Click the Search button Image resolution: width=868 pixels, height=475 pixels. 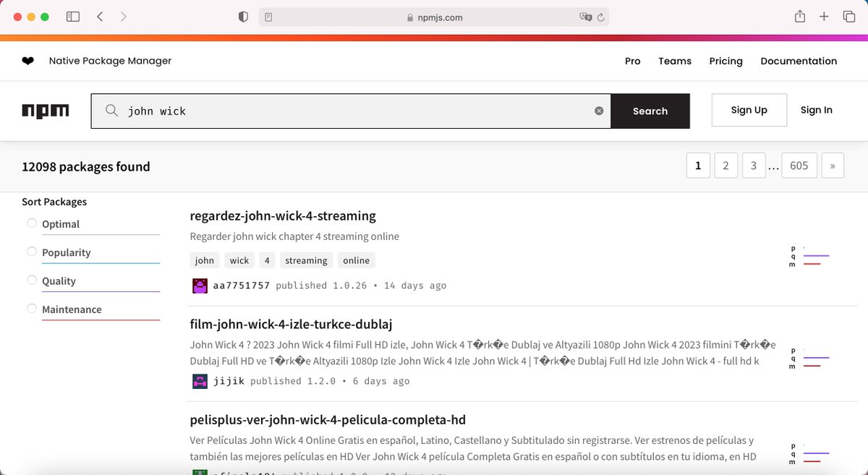coord(650,111)
